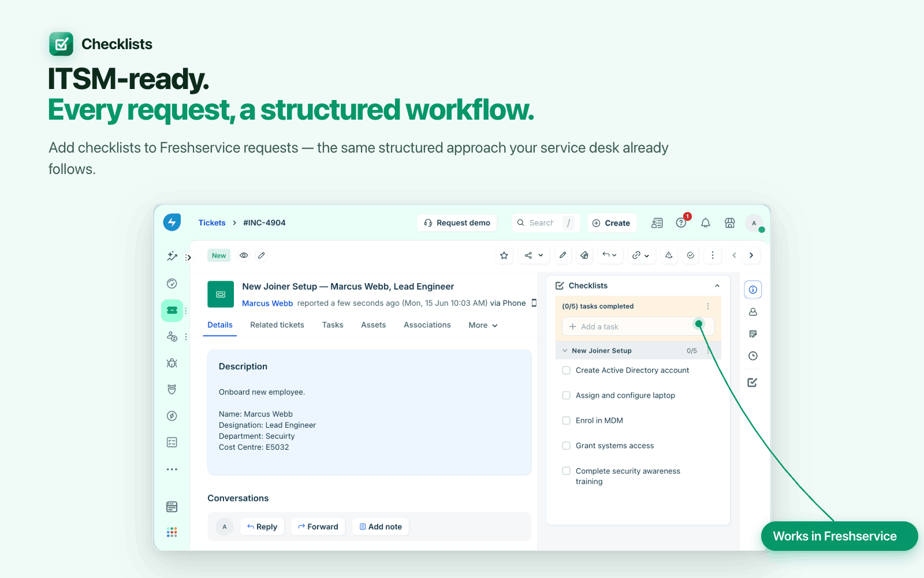Image resolution: width=924 pixels, height=578 pixels.
Task: Switch to the Tasks tab
Action: click(x=333, y=325)
